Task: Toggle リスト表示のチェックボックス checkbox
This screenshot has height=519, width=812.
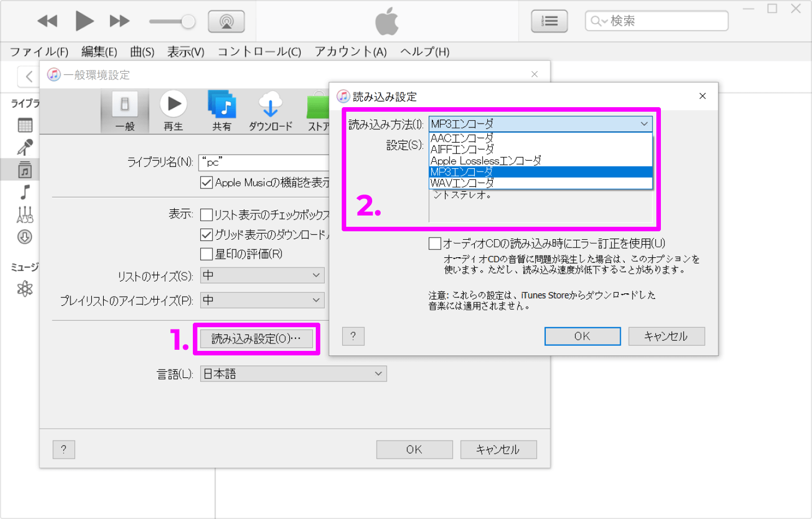Action: [206, 215]
